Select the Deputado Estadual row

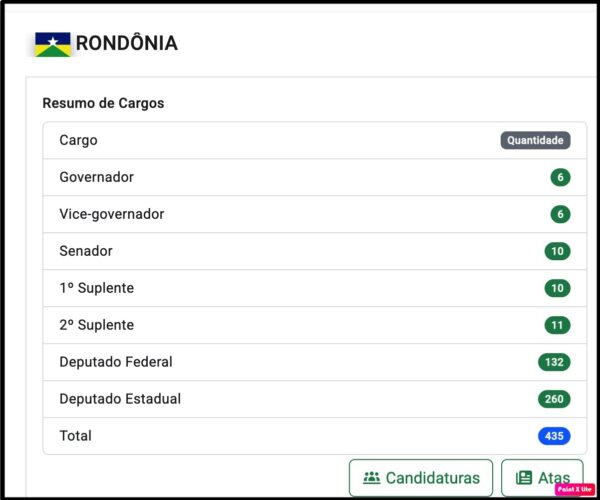tap(315, 399)
